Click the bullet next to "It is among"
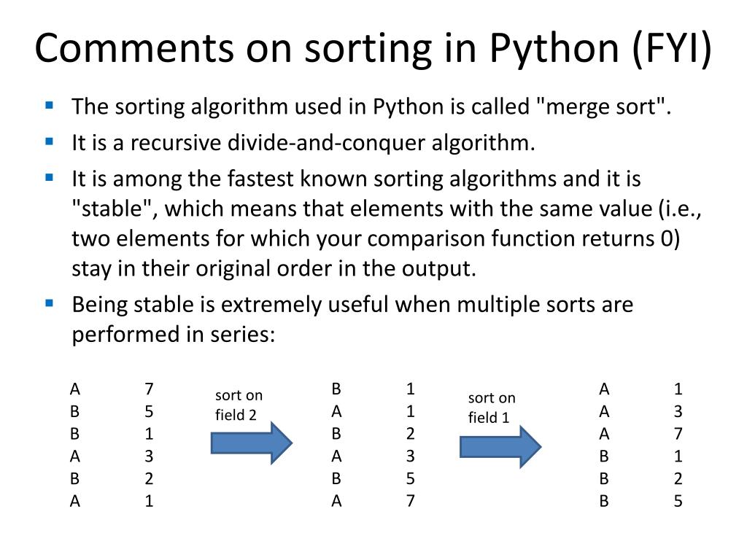The width and height of the screenshot is (747, 560). point(49,178)
